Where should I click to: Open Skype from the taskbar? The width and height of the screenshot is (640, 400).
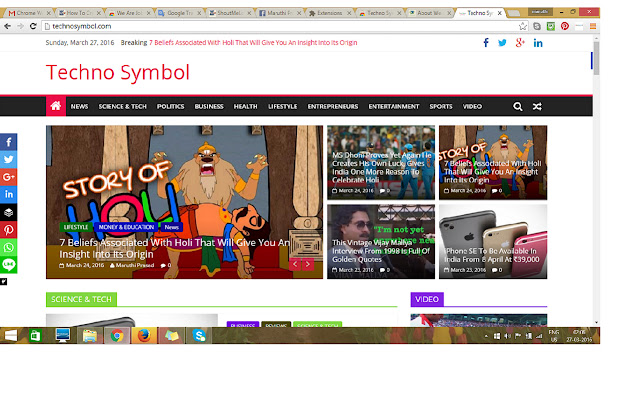pyautogui.click(x=199, y=336)
